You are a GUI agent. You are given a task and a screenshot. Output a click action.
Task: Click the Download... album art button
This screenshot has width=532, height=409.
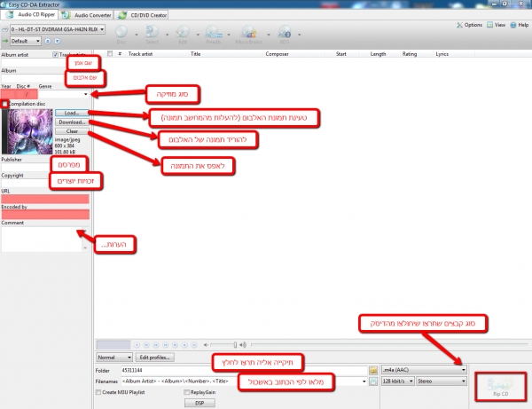click(70, 122)
